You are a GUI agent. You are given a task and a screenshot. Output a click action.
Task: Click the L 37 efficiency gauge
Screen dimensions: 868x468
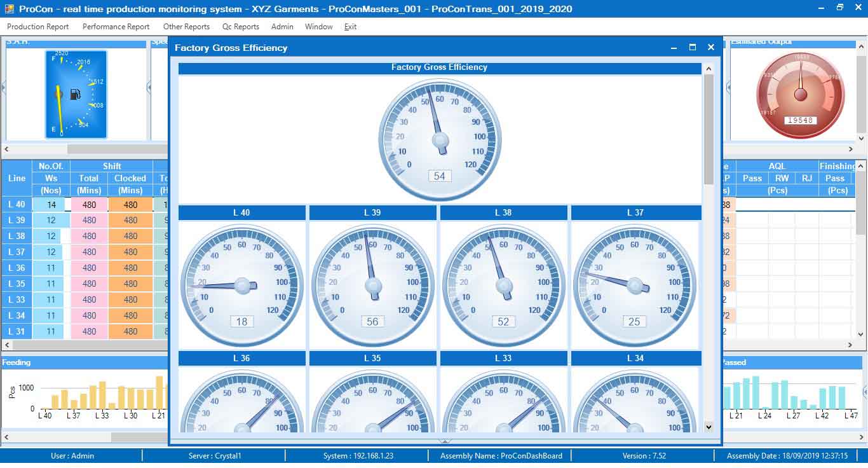(634, 285)
